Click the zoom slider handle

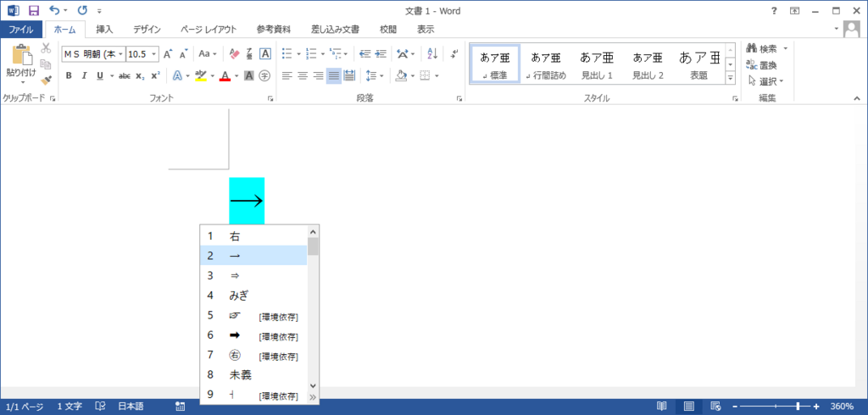click(798, 407)
